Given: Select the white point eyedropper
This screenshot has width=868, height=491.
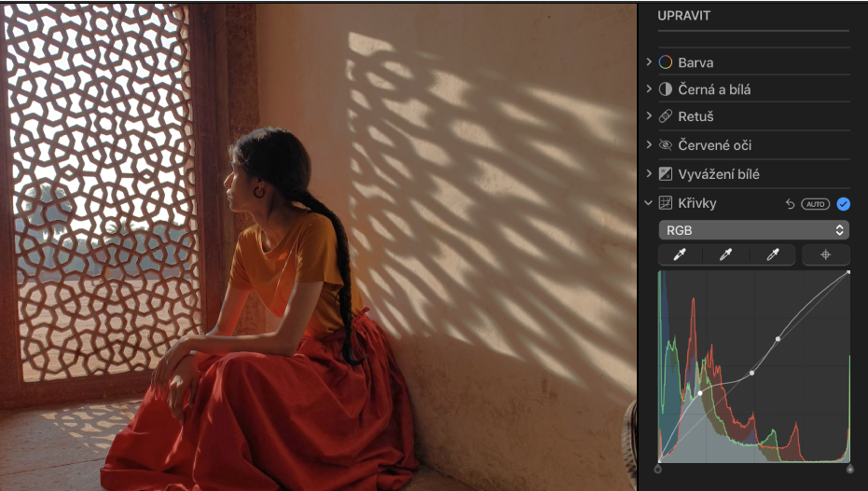Looking at the screenshot, I should (x=773, y=255).
